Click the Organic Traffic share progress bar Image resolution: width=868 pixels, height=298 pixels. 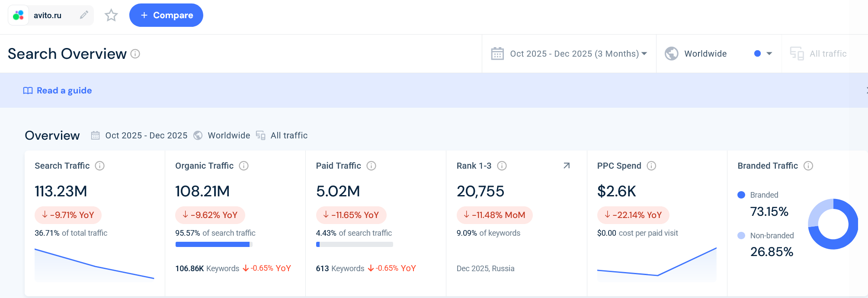(214, 244)
